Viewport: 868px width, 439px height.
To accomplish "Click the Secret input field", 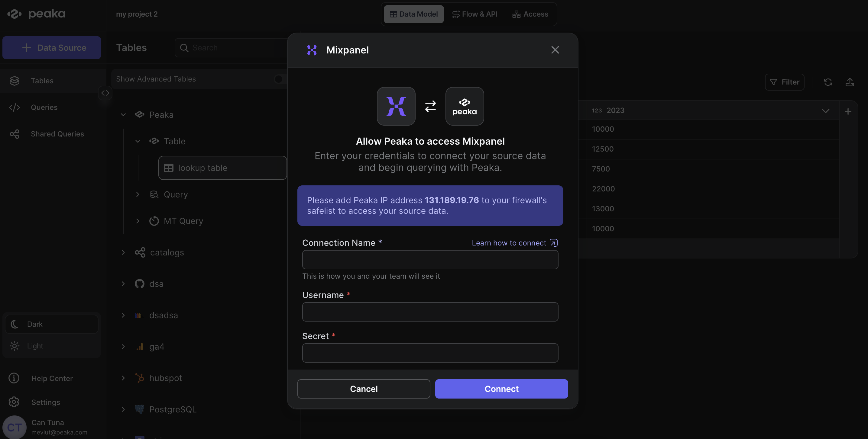I will [430, 353].
